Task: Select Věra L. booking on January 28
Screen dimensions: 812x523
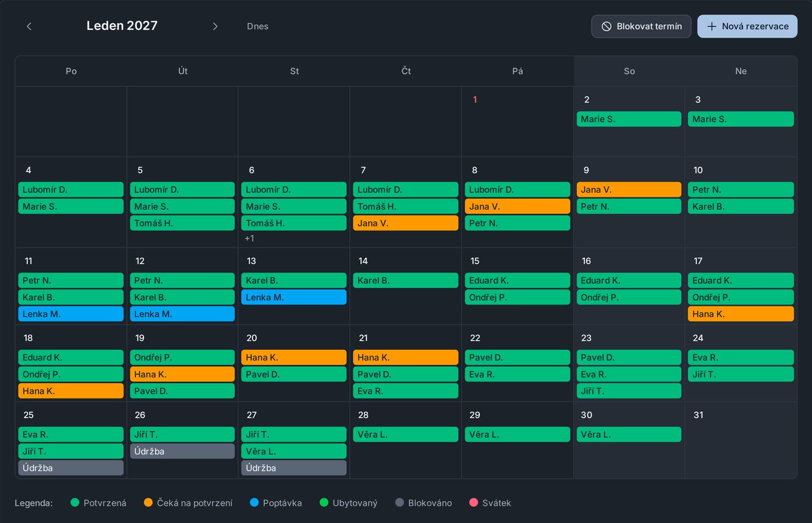Action: [x=406, y=434]
